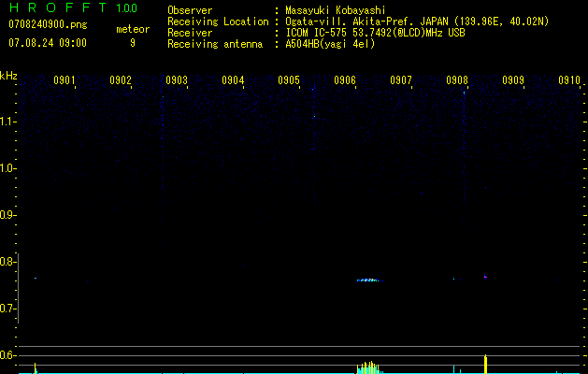Click the Observer field label

click(x=190, y=10)
